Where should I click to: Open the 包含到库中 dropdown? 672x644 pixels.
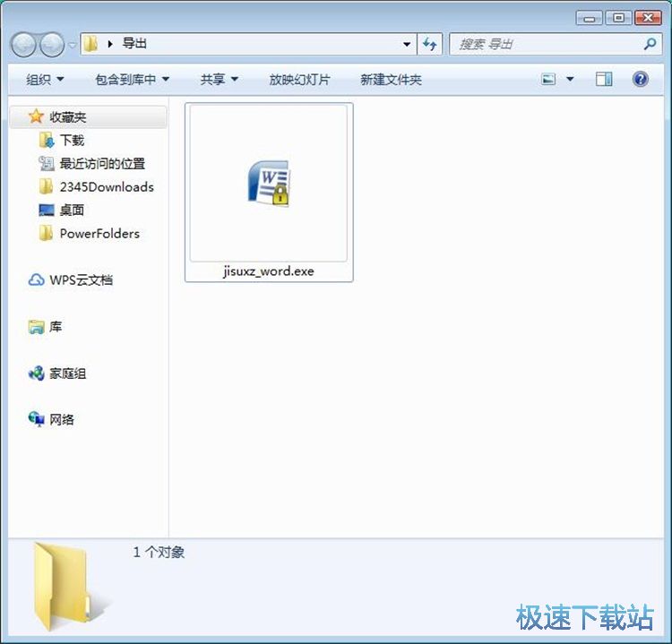coord(132,79)
